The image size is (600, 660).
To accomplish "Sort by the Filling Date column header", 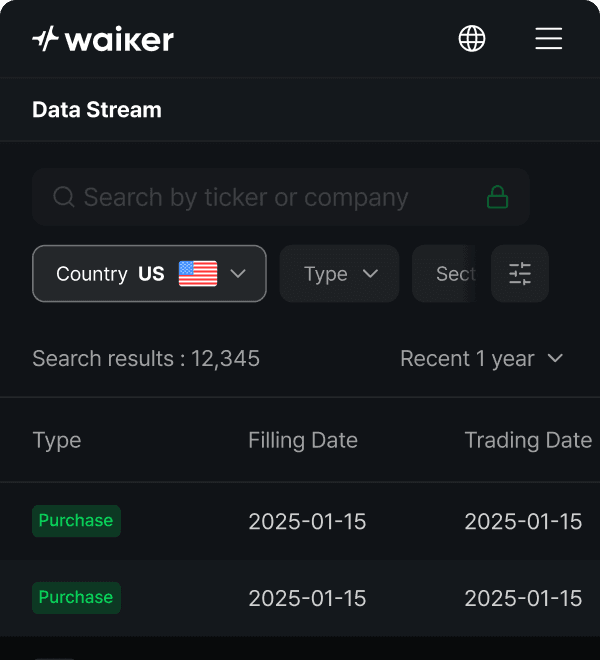I will tap(303, 440).
